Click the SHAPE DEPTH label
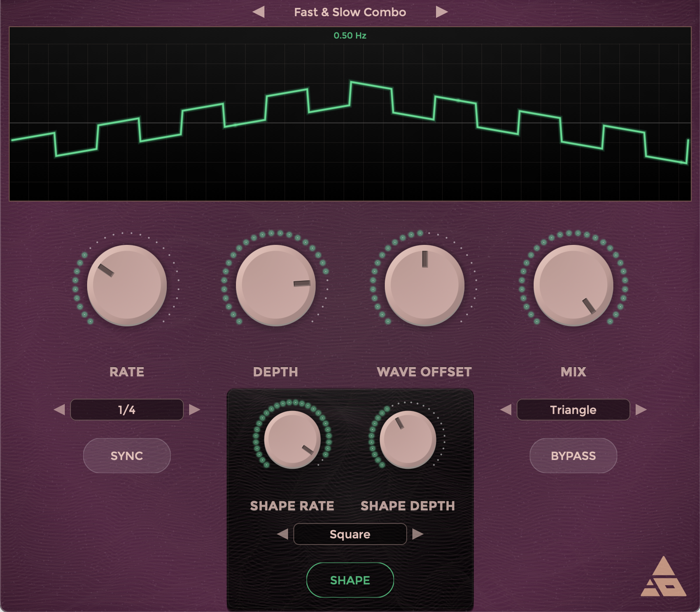 tap(408, 506)
